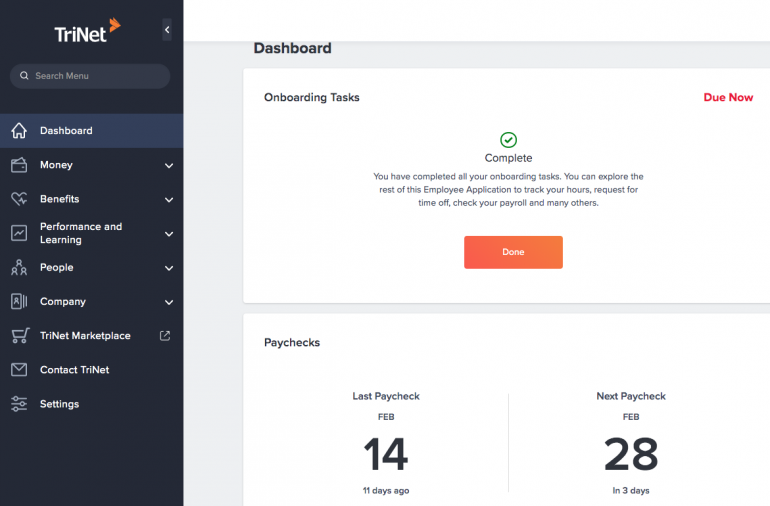
Task: Expand the Benefits submenu arrow
Action: coord(168,200)
